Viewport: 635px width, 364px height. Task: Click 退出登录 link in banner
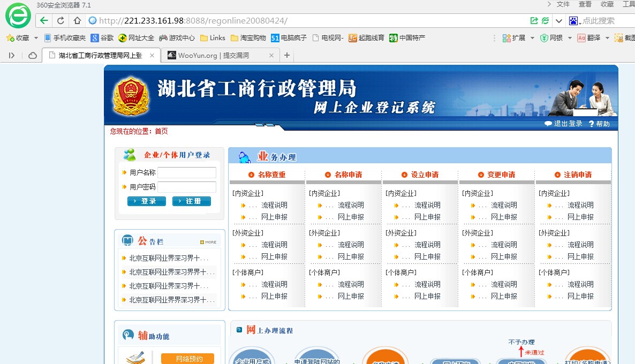[x=563, y=124]
